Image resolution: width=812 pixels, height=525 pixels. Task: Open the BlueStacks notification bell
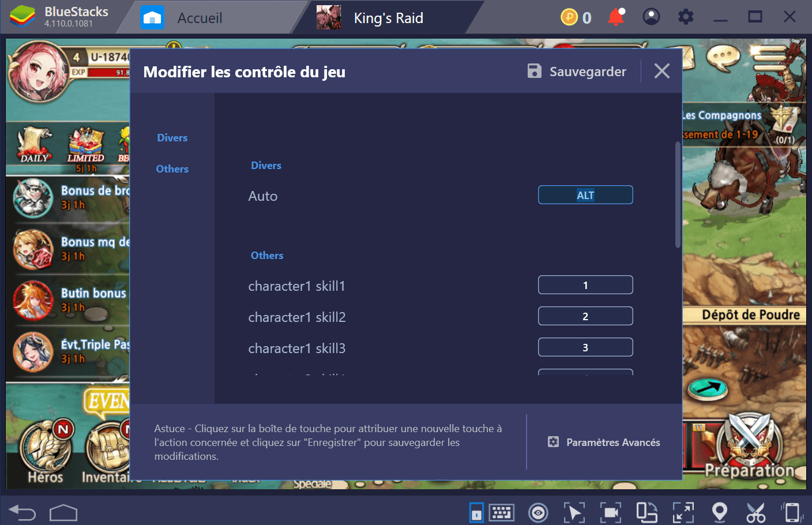click(x=616, y=17)
